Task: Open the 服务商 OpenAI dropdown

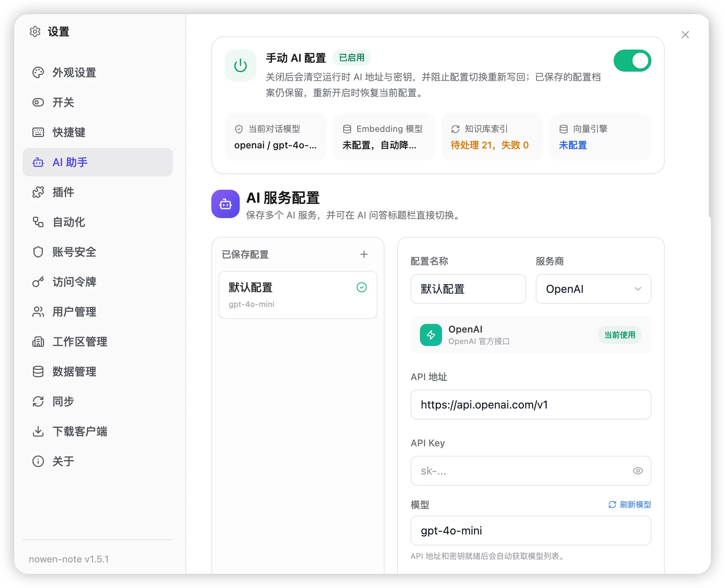Action: tap(594, 289)
